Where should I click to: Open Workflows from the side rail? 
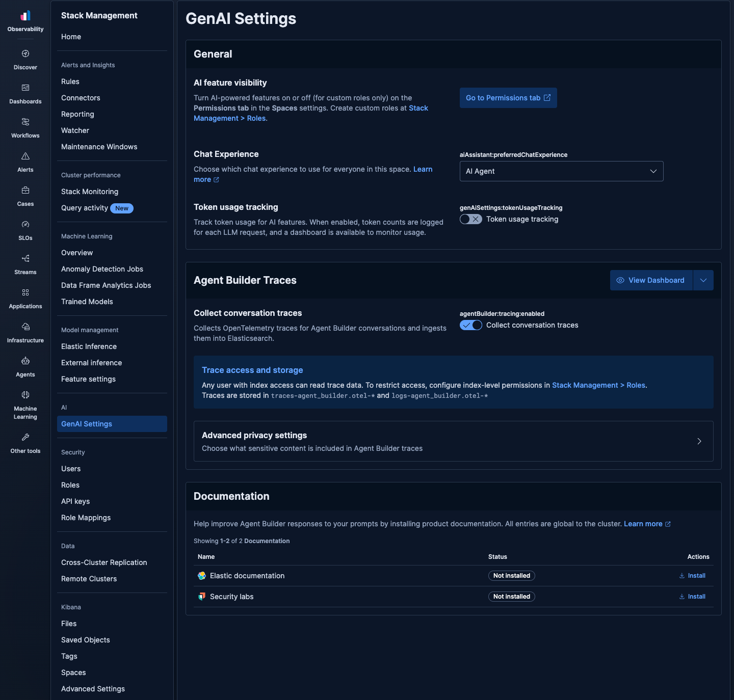click(25, 128)
